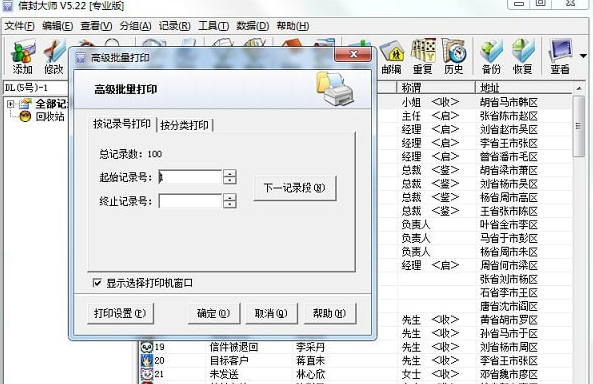Viewport: 593px width, 384px height.
Task: Click the 备份 (Backup) icon
Action: point(491,57)
